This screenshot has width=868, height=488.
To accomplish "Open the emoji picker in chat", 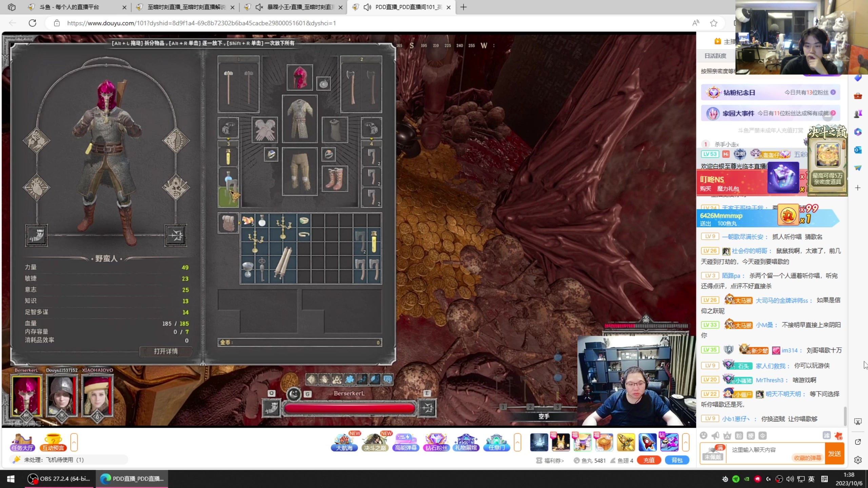I will tap(704, 435).
